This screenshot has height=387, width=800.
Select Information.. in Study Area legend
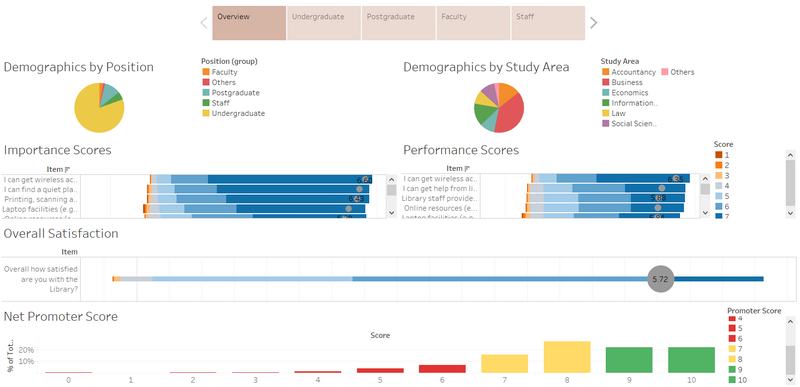[x=630, y=103]
